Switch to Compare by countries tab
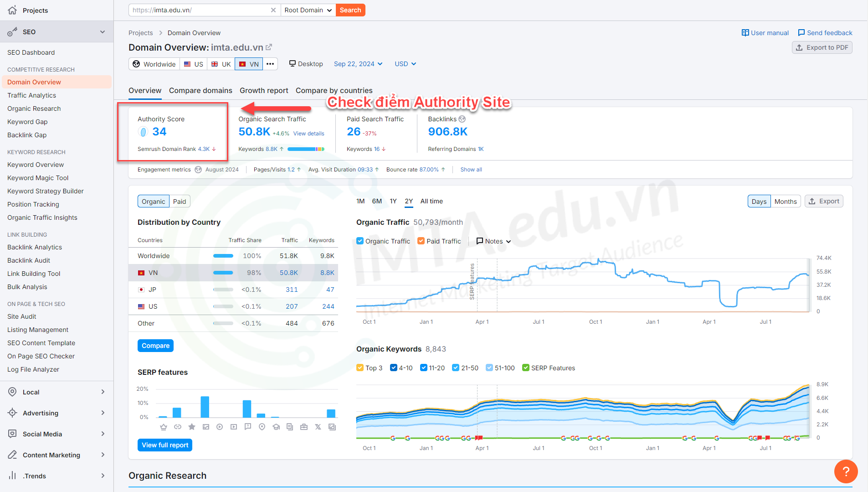 (334, 90)
